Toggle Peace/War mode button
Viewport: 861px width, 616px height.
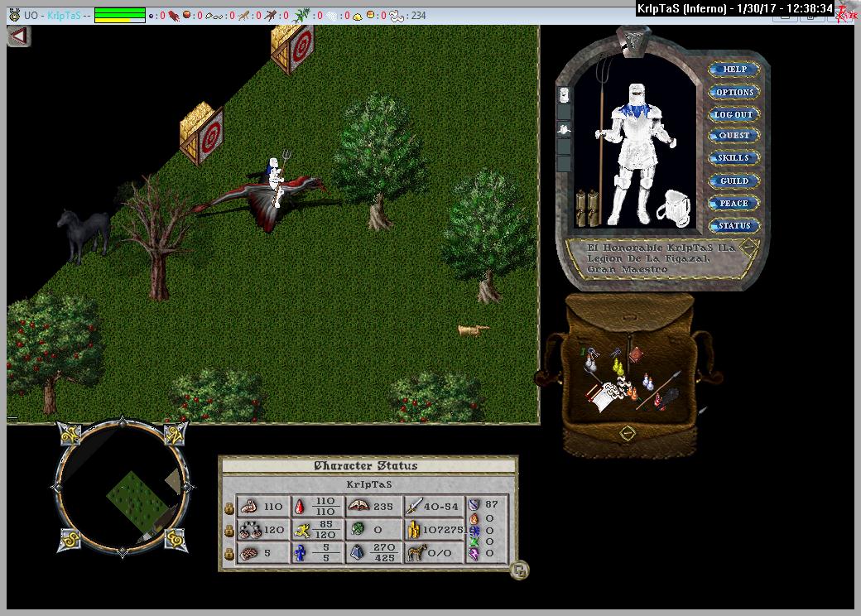click(x=734, y=204)
